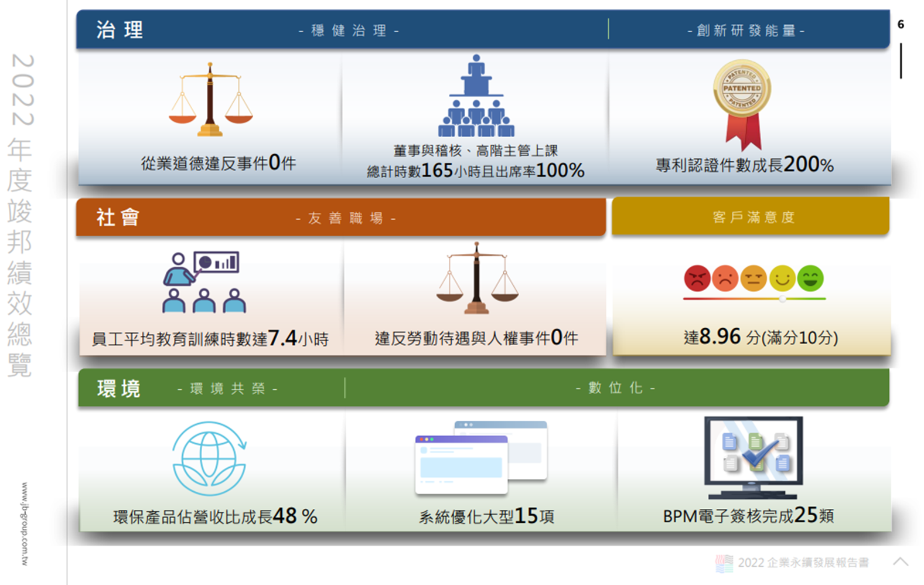Click the golden balance scale ethics icon

210,100
